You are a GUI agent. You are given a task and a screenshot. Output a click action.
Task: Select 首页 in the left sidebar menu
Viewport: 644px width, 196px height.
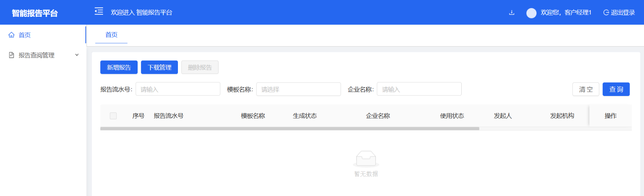point(25,35)
